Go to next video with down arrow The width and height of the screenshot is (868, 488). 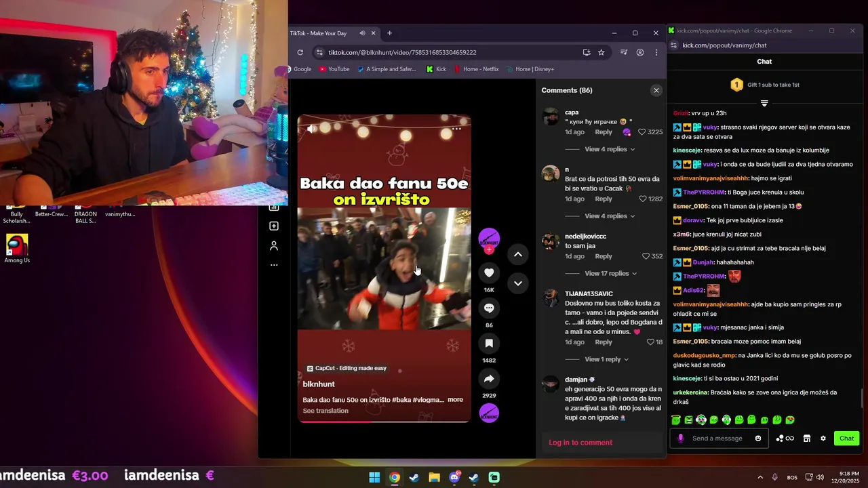point(517,283)
